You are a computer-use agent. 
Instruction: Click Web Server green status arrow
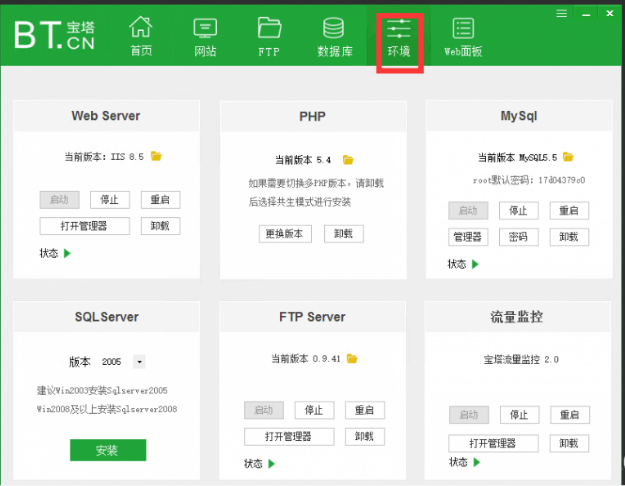click(67, 253)
